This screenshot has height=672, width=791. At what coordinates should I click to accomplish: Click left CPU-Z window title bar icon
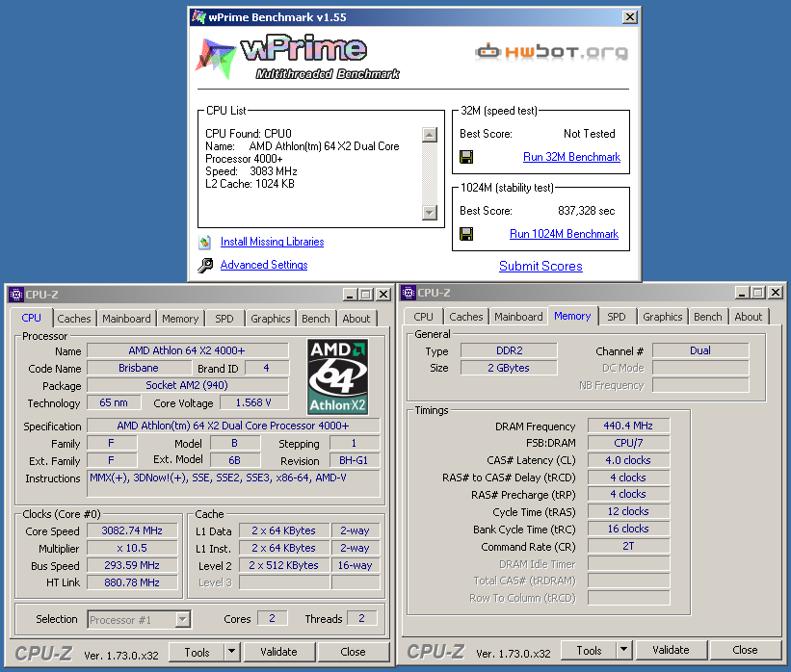tap(15, 294)
